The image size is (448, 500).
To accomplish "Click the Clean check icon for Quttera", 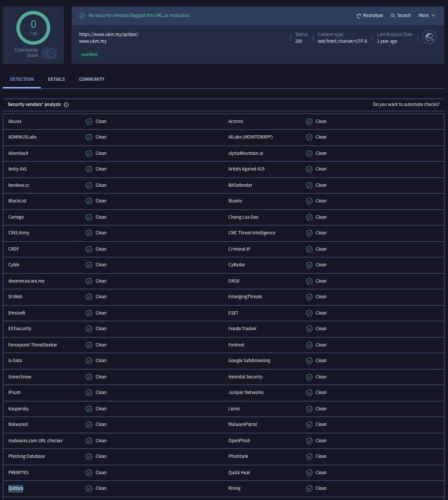I will [89, 488].
